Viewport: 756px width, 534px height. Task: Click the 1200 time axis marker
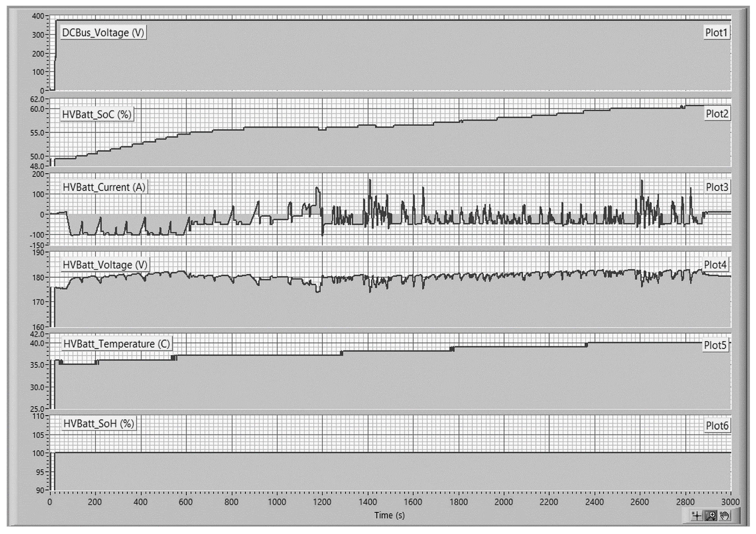click(322, 502)
